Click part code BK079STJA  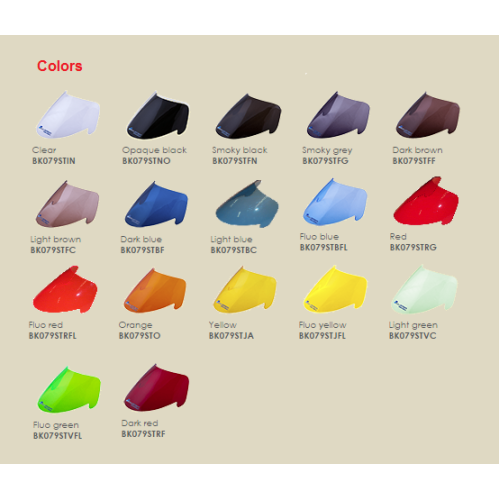(231, 335)
